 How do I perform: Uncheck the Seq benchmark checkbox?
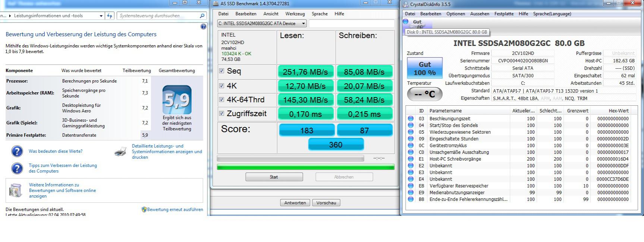click(222, 71)
